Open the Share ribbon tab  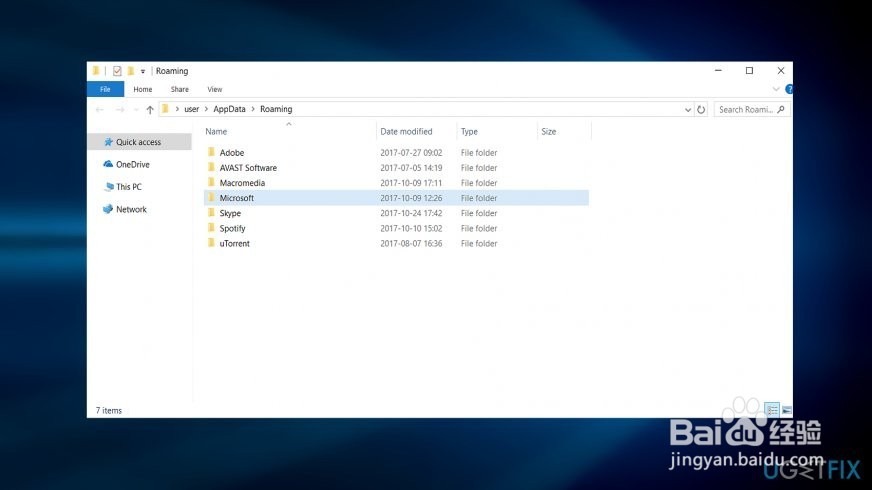tap(180, 89)
